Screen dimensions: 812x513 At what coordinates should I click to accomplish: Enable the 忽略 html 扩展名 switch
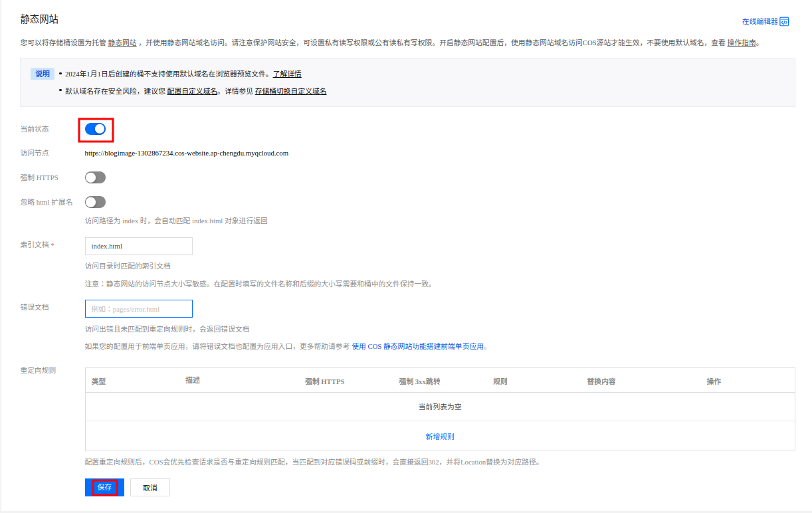coord(94,201)
